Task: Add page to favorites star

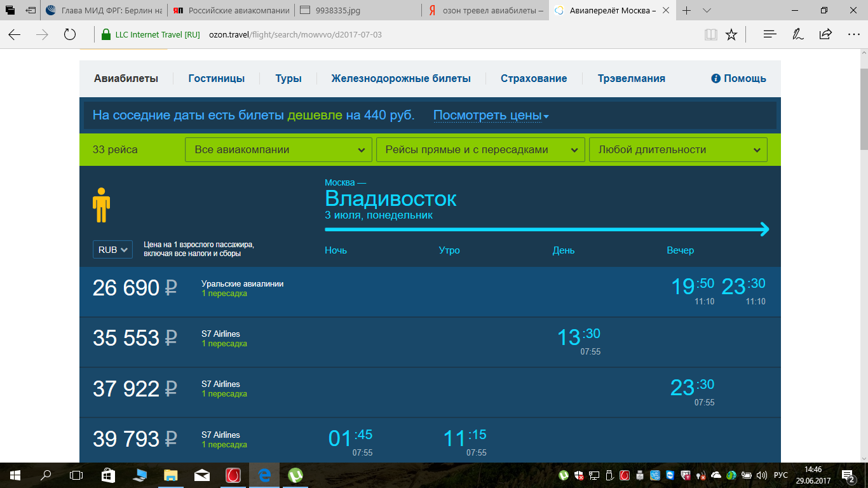Action: (x=731, y=34)
